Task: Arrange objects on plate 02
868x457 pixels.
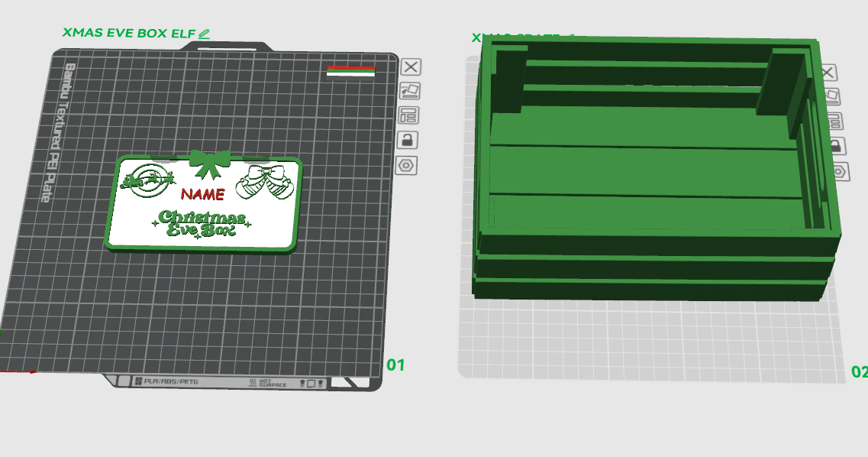Action: 834,121
